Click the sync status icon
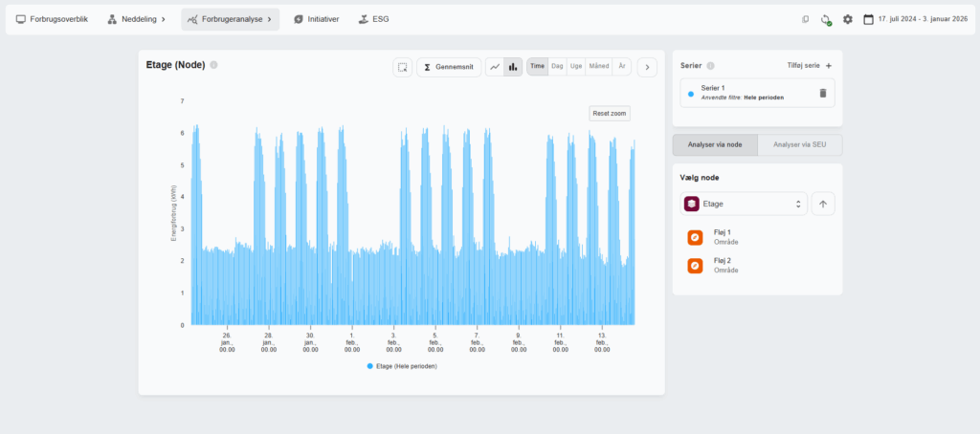The image size is (980, 434). (826, 19)
